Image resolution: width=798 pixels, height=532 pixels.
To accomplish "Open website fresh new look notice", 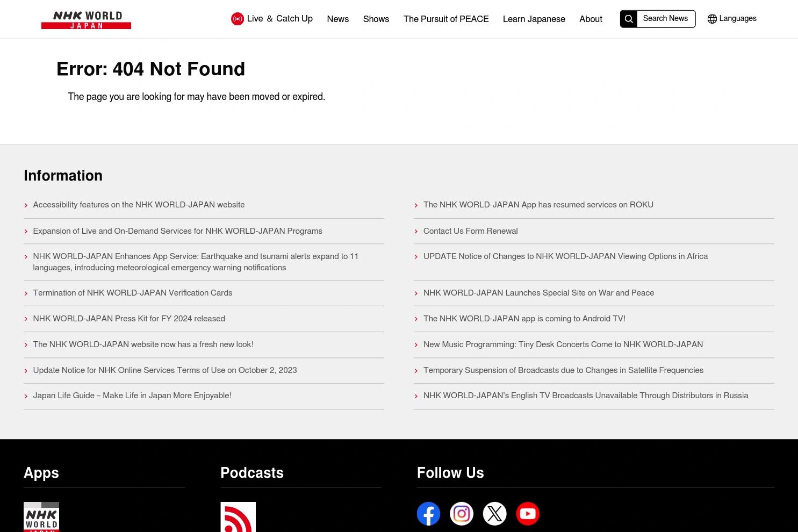I will [x=143, y=344].
